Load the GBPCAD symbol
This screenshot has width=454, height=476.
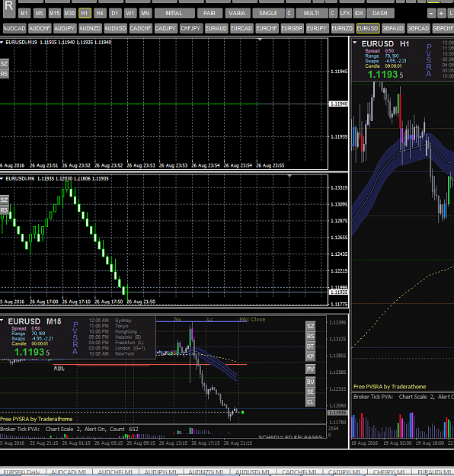(x=418, y=28)
